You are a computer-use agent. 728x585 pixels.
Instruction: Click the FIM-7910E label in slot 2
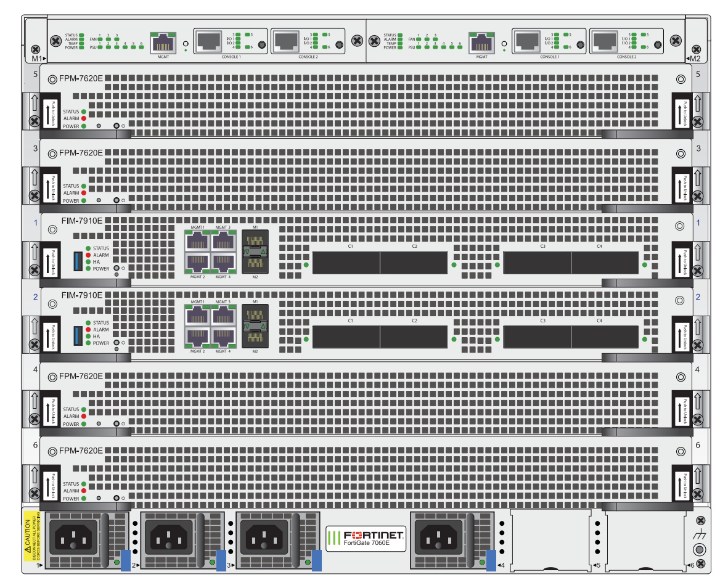coord(82,295)
